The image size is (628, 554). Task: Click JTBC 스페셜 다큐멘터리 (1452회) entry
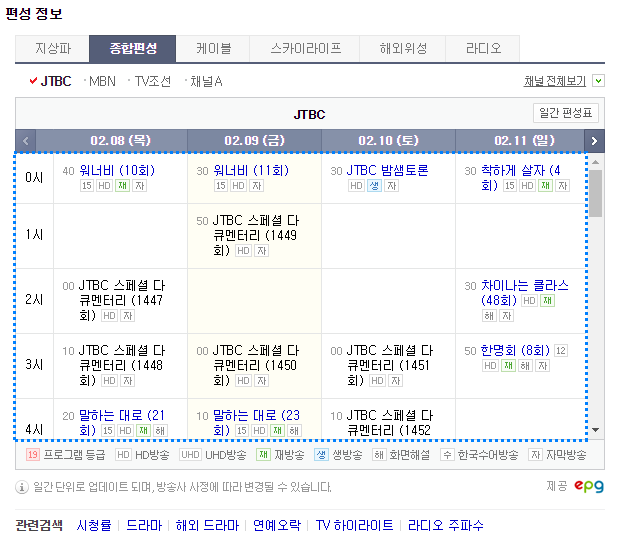[390, 423]
